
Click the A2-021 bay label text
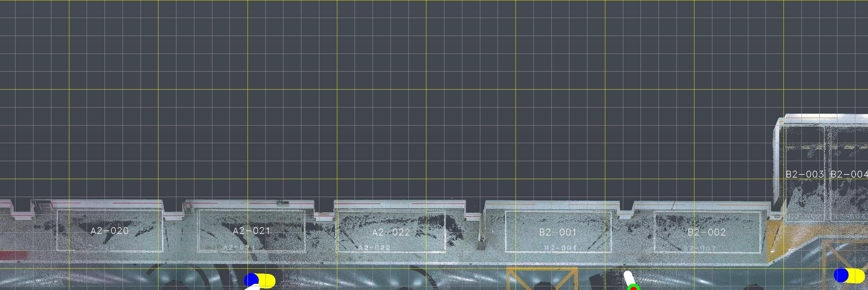pyautogui.click(x=251, y=231)
